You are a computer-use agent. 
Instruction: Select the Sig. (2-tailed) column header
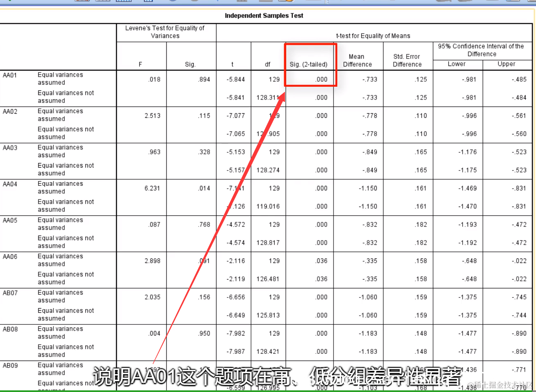[x=309, y=64]
